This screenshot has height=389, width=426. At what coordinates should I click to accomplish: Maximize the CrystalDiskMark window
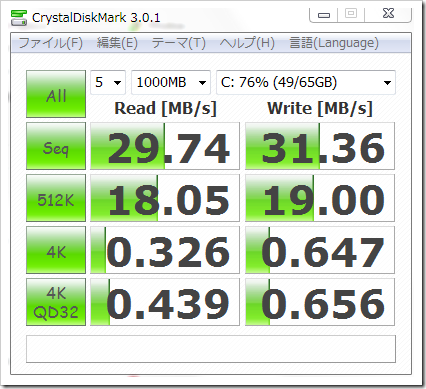pyautogui.click(x=351, y=14)
